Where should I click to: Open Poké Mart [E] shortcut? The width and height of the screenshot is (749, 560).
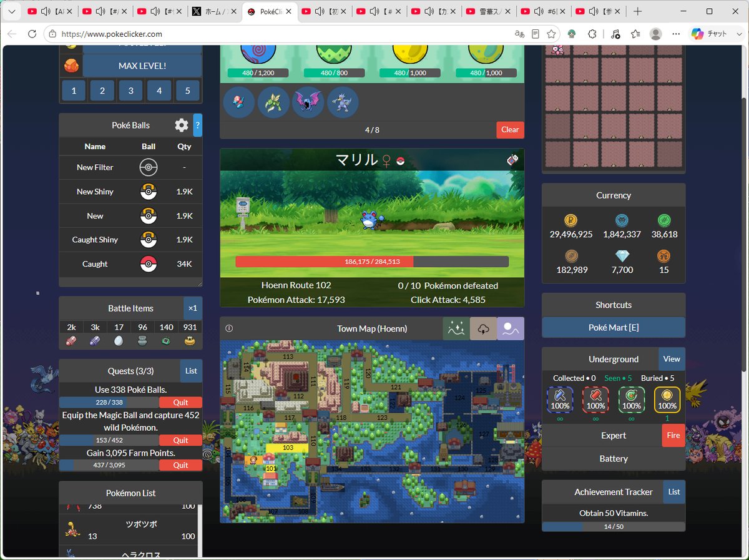(614, 328)
